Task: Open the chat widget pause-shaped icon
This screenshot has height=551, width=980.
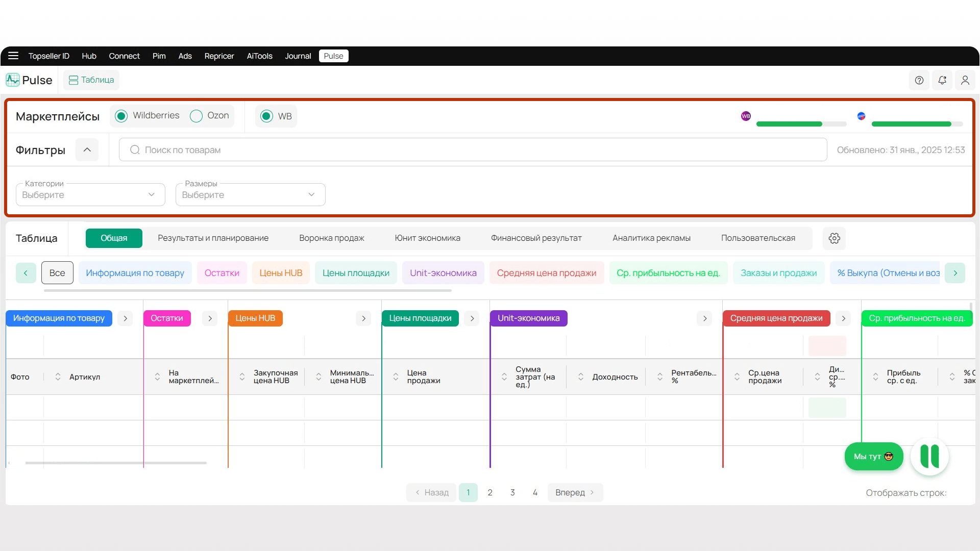Action: pyautogui.click(x=929, y=456)
